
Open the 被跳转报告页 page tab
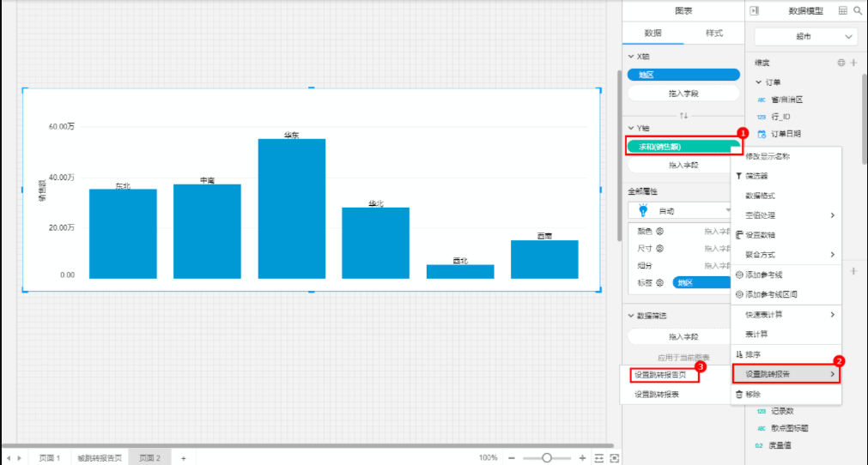click(100, 458)
